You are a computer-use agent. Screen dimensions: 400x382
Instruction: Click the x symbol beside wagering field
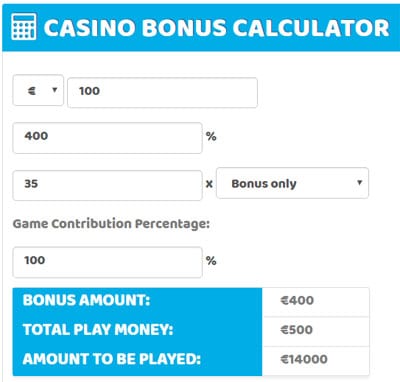click(x=209, y=184)
